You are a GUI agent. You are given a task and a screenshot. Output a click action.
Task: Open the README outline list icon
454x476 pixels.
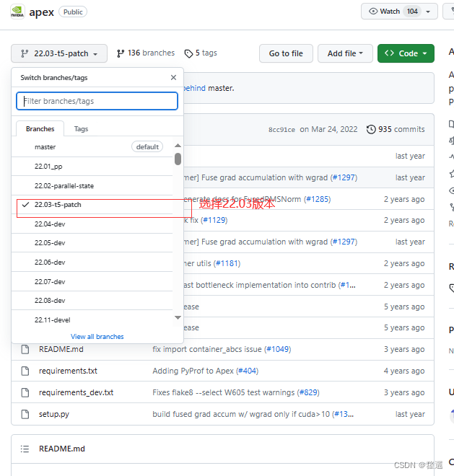coord(25,449)
